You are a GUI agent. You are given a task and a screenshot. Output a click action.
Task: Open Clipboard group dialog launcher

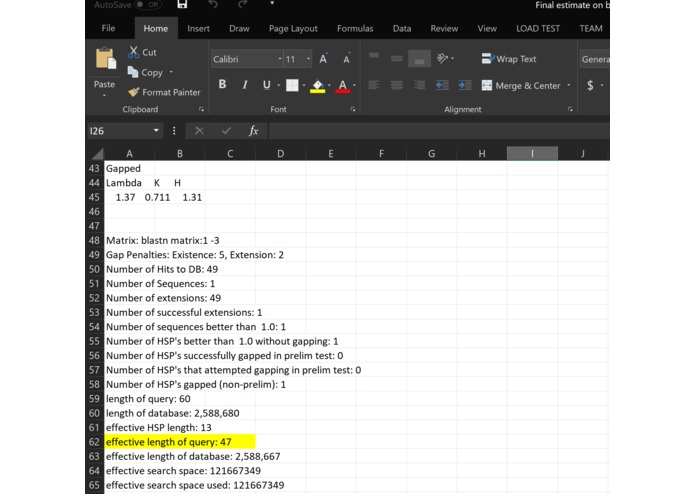[x=201, y=109]
